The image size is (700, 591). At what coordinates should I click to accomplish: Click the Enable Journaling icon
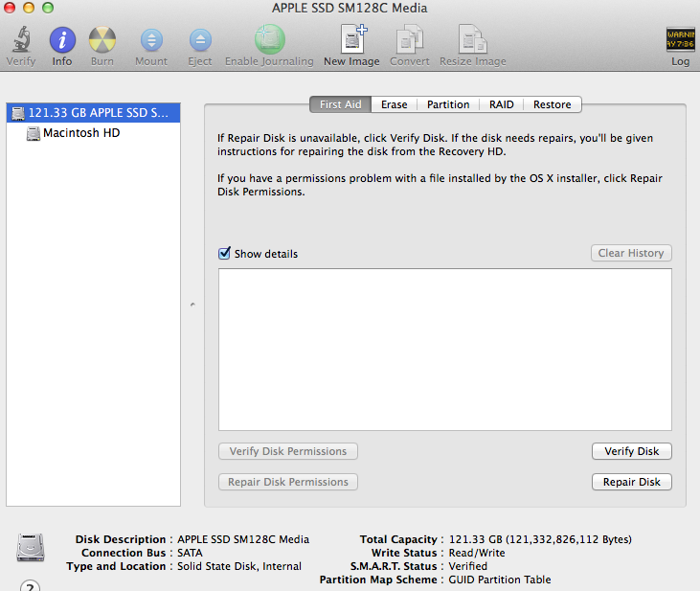(x=269, y=39)
